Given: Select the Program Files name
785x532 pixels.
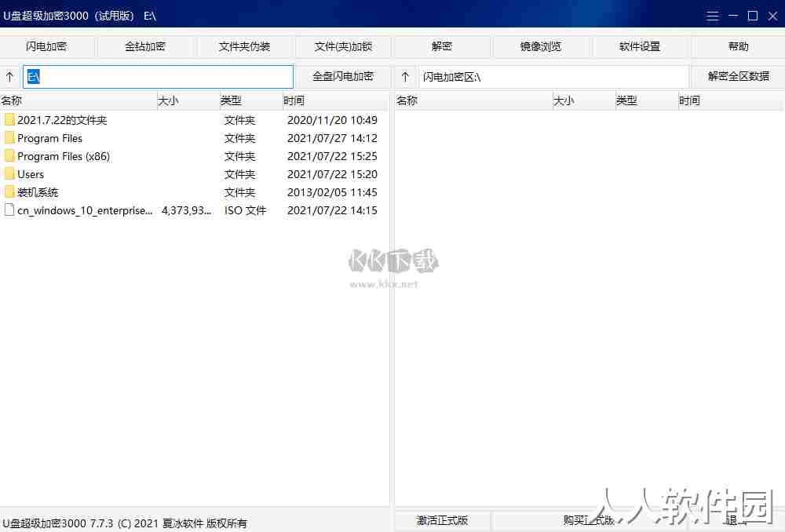Looking at the screenshot, I should 49,138.
